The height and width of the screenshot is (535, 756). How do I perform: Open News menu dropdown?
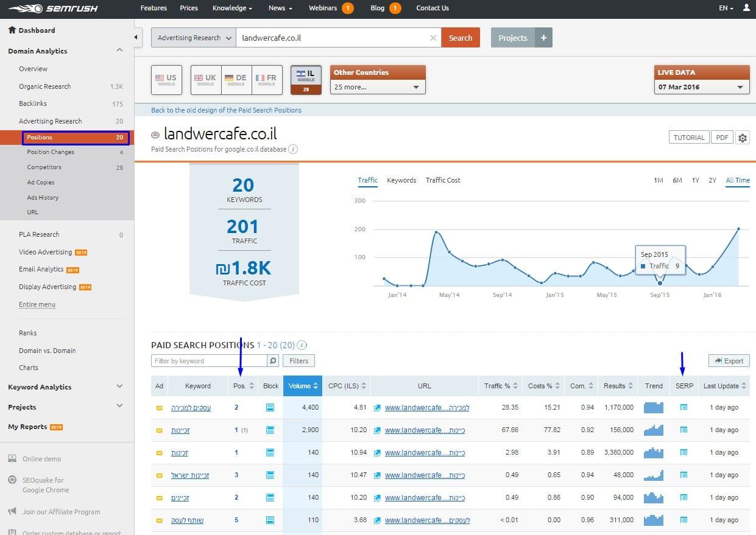280,8
